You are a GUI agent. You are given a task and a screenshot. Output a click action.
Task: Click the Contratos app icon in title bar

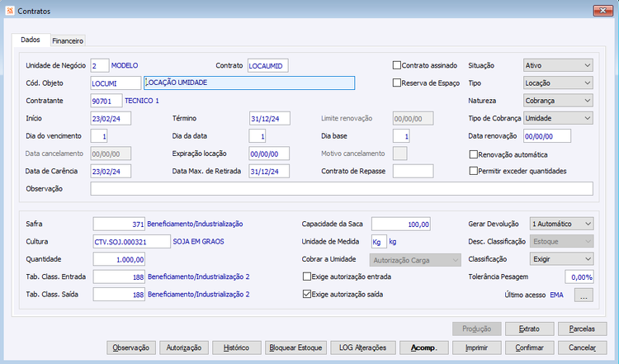[10, 11]
